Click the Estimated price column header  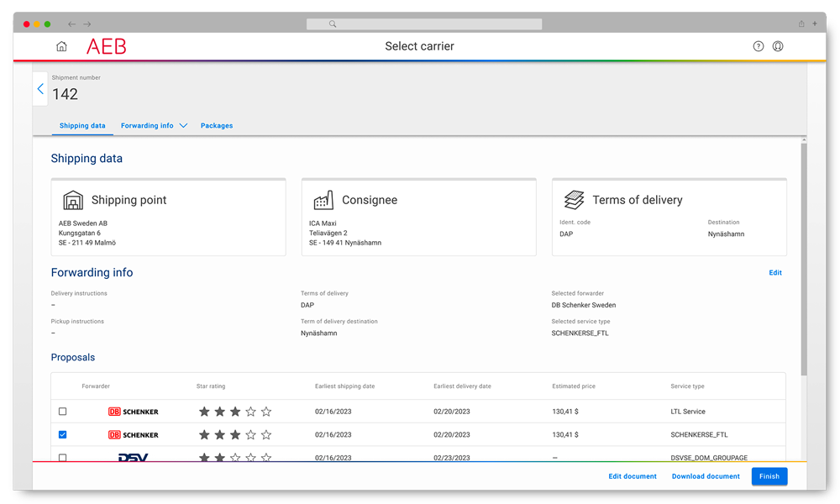pyautogui.click(x=573, y=386)
